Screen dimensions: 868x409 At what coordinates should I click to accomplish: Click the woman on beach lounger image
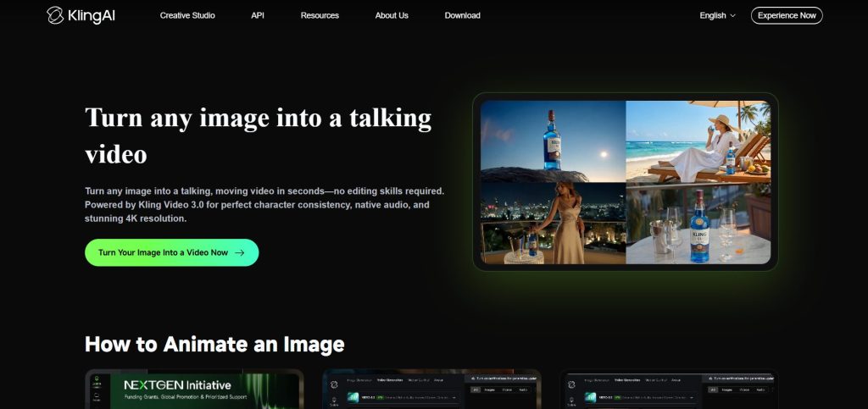[x=698, y=141]
